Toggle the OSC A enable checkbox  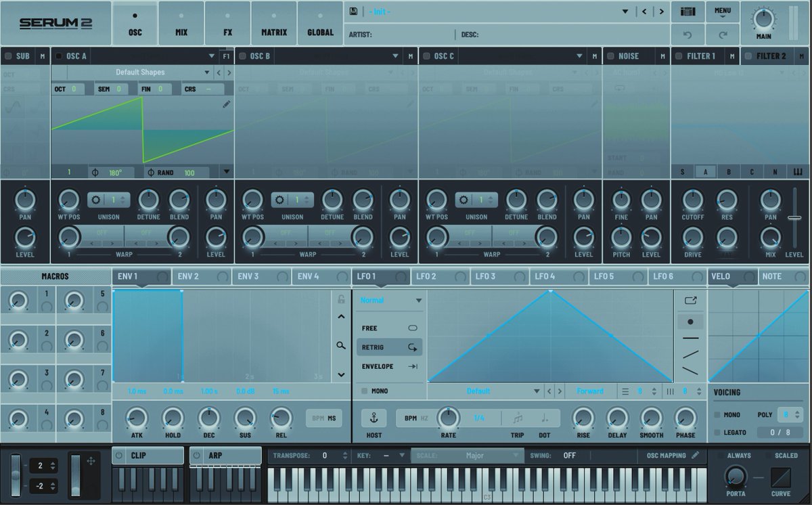[59, 56]
